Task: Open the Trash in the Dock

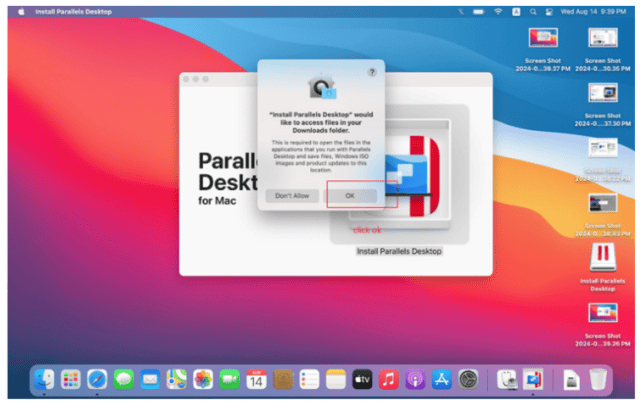Action: coord(598,380)
